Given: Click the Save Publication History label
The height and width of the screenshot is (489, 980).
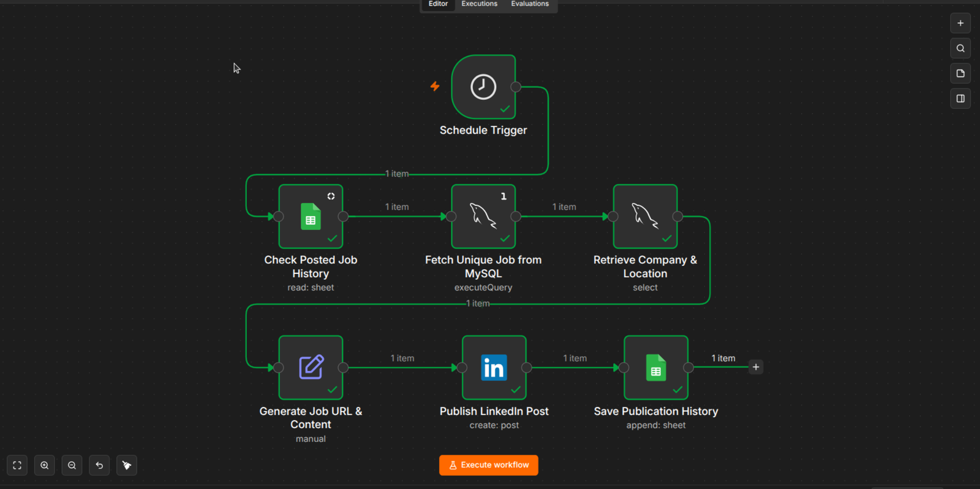Looking at the screenshot, I should (656, 411).
